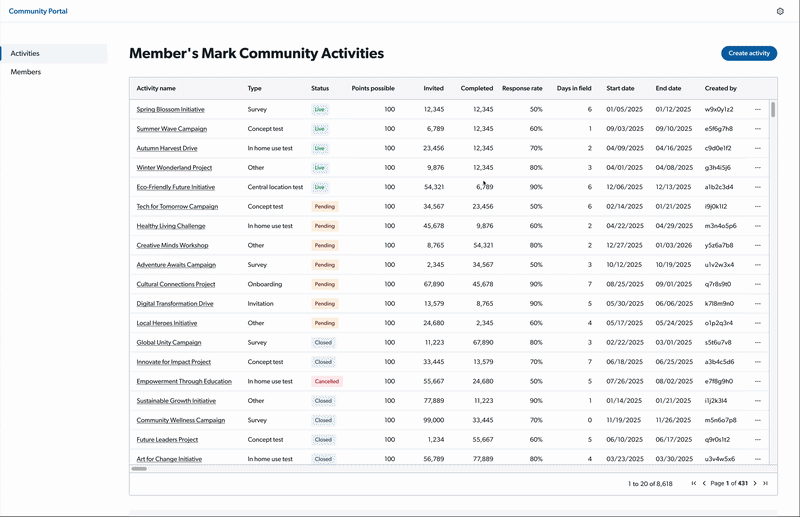
Task: Click the horizontal scrollbar below the table
Action: [x=139, y=468]
